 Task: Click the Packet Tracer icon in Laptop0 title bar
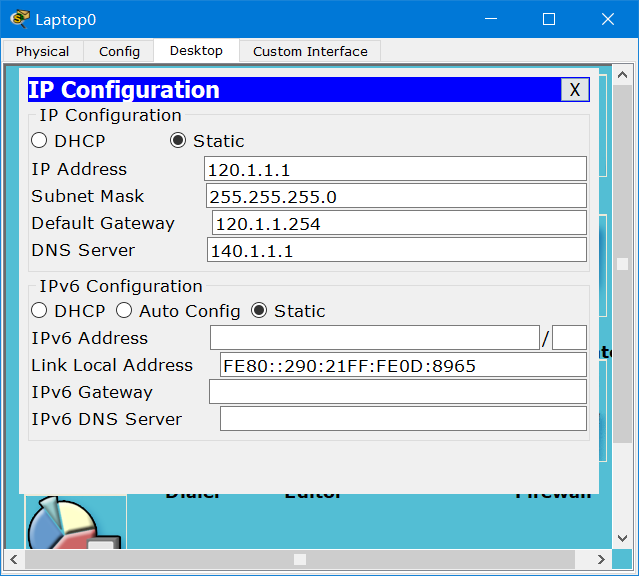click(x=20, y=19)
